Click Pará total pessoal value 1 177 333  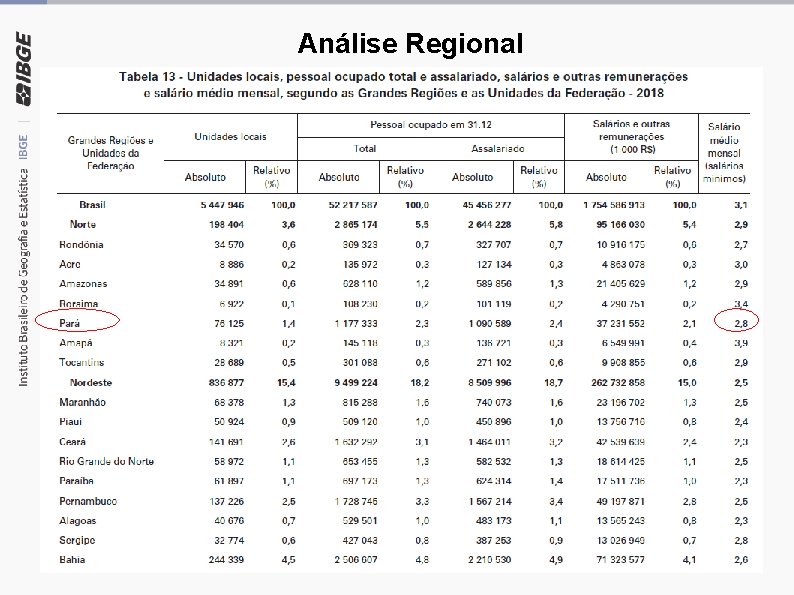point(356,323)
